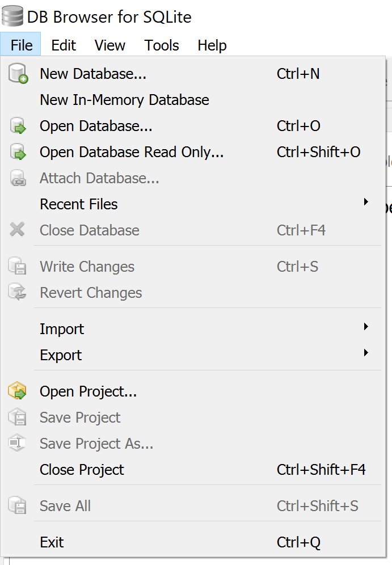Click the Revert Changes icon
The height and width of the screenshot is (565, 392).
point(17,292)
